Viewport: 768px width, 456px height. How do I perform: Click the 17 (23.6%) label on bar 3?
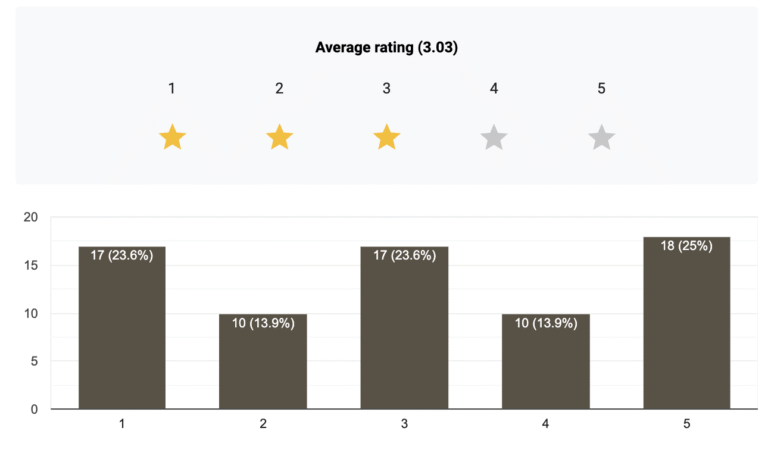tap(404, 255)
